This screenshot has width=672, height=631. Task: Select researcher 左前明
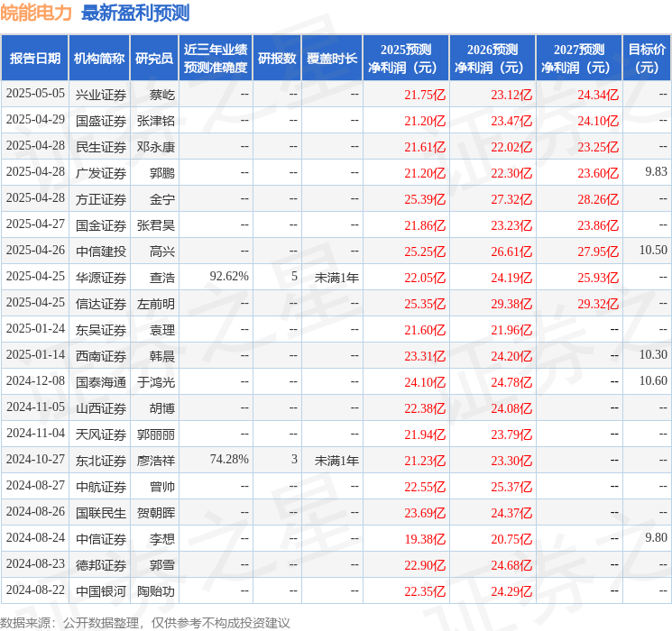(155, 304)
